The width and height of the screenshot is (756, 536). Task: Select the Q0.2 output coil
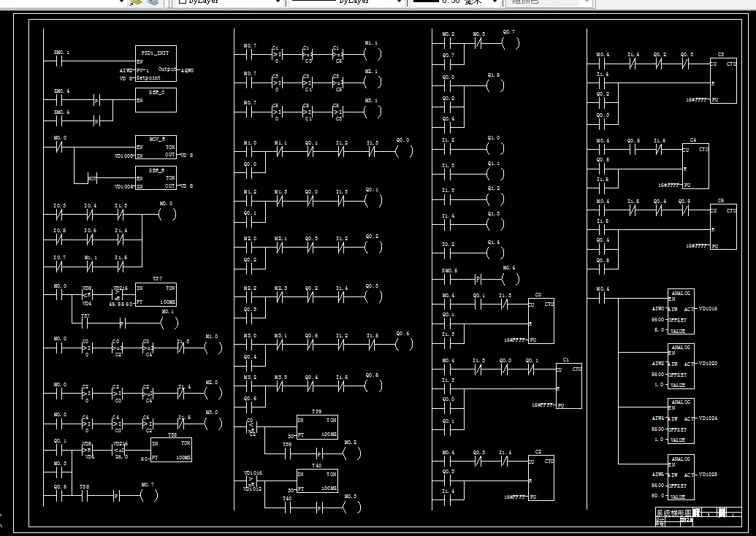tap(373, 247)
